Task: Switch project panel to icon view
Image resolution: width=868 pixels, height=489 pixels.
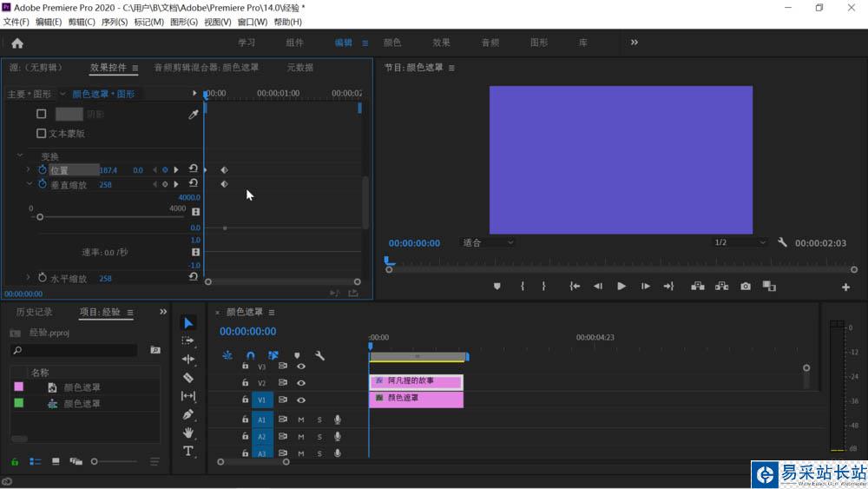Action: (56, 461)
